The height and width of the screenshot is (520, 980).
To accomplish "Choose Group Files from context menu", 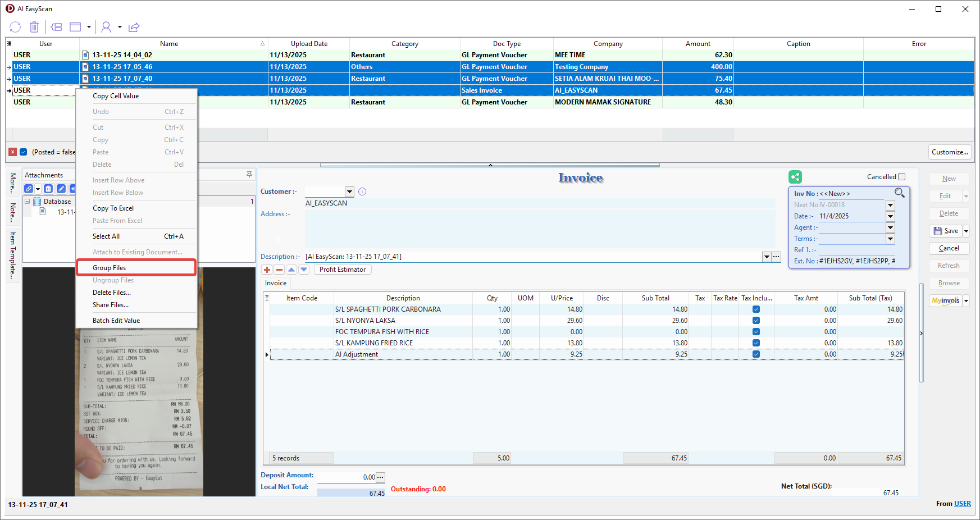I will 110,268.
